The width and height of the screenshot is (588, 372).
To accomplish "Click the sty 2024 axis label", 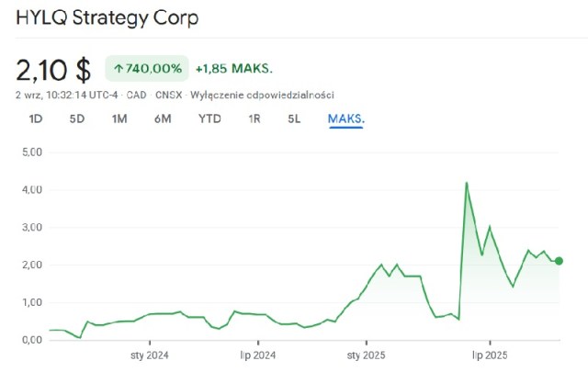I will click(149, 355).
